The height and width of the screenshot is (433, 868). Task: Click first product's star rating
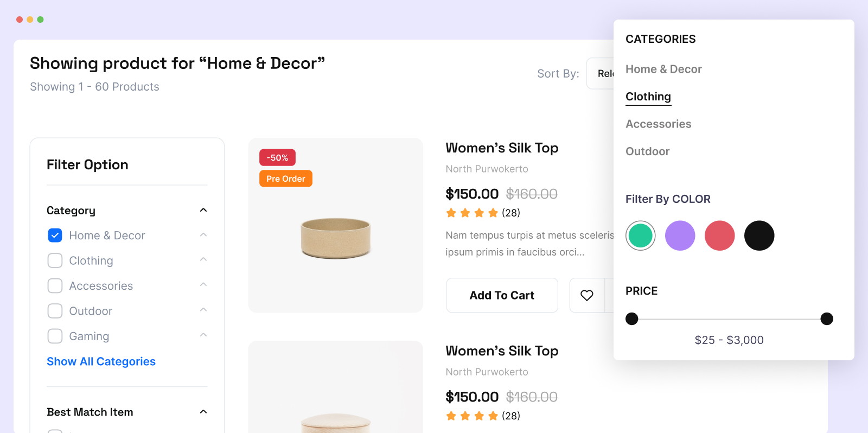(x=471, y=213)
